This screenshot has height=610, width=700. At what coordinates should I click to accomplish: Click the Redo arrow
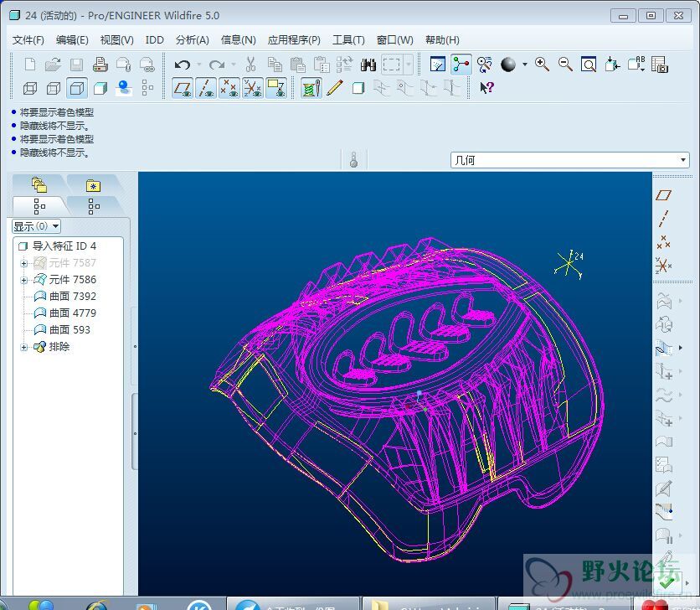coord(217,65)
